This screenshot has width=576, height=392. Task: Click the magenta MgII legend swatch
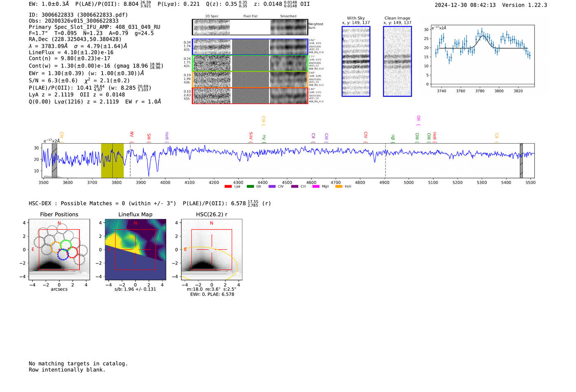[x=316, y=187]
